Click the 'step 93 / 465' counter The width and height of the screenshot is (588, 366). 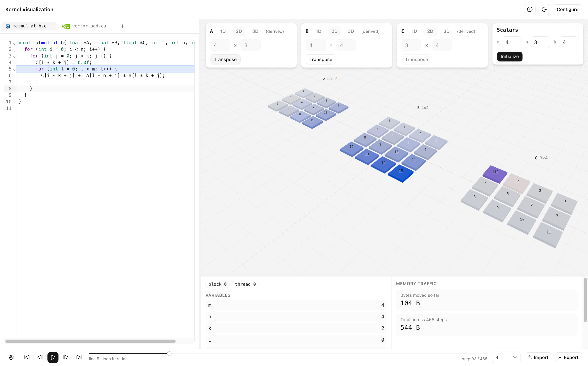click(474, 359)
